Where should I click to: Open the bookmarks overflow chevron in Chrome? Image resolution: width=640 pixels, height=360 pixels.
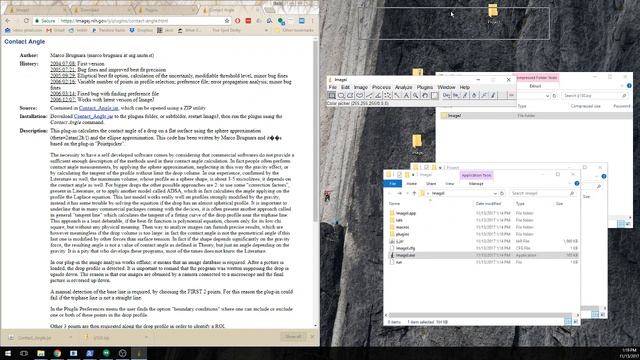click(x=267, y=30)
